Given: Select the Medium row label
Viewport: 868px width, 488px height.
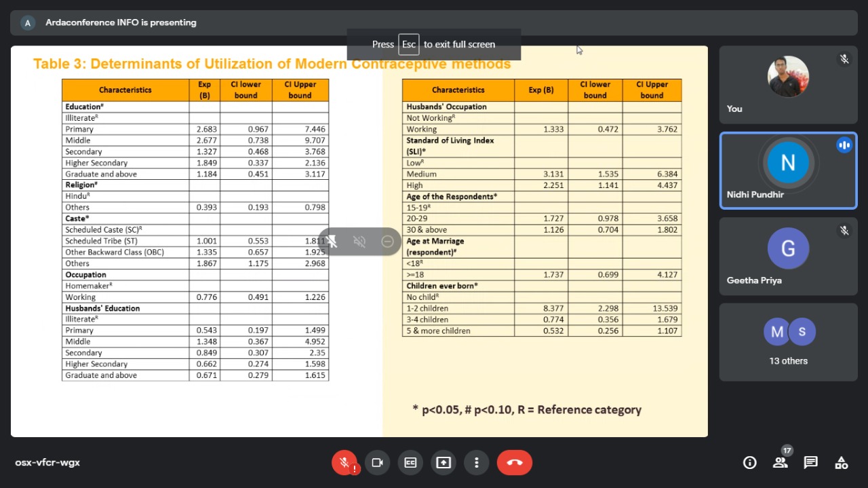Looking at the screenshot, I should coord(420,174).
